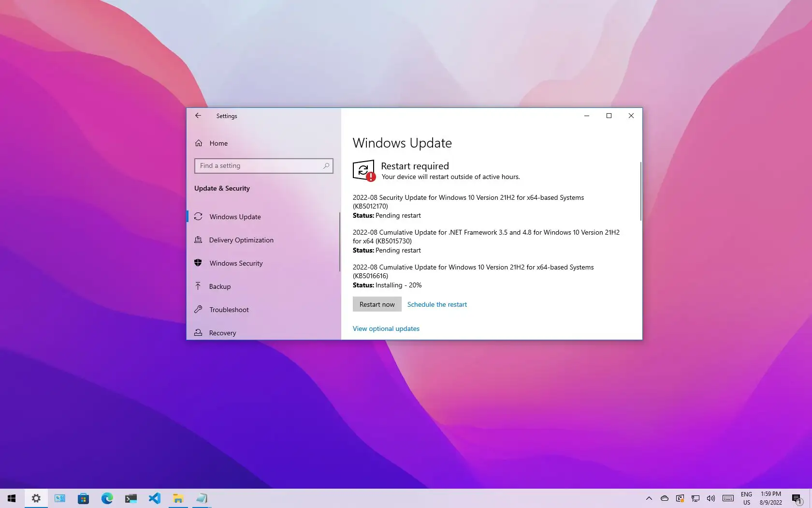Viewport: 812px width, 508px height.
Task: Open Home in Settings sidebar
Action: pos(263,143)
